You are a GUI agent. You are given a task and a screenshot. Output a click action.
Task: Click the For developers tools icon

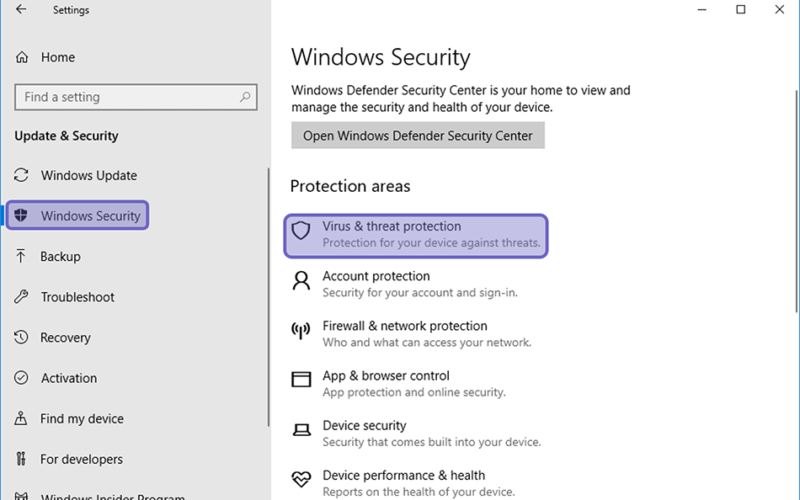pyautogui.click(x=20, y=459)
